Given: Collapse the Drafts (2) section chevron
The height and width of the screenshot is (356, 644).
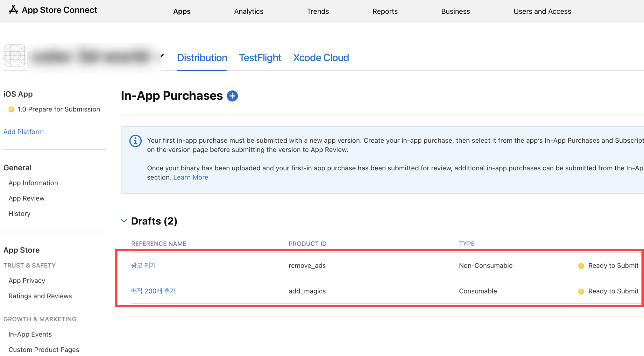Looking at the screenshot, I should pos(124,221).
